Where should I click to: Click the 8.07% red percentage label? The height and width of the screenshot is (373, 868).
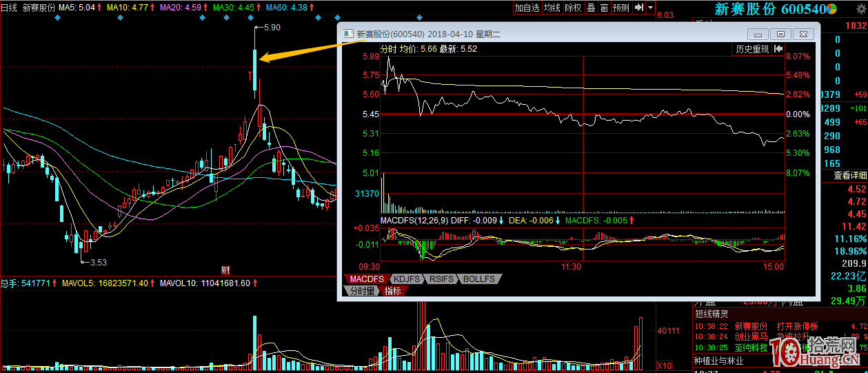[x=798, y=56]
